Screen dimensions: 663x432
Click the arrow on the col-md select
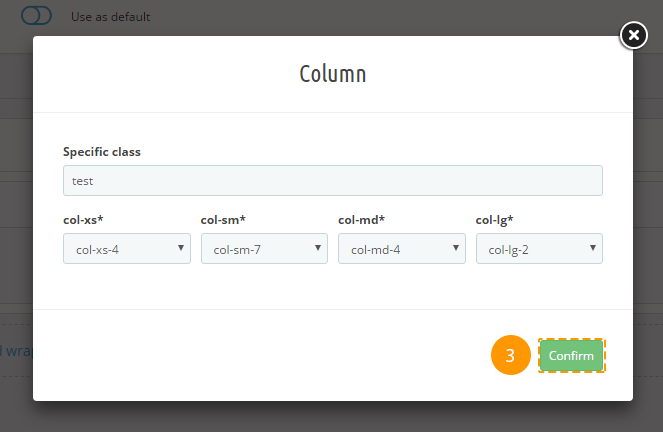click(456, 248)
